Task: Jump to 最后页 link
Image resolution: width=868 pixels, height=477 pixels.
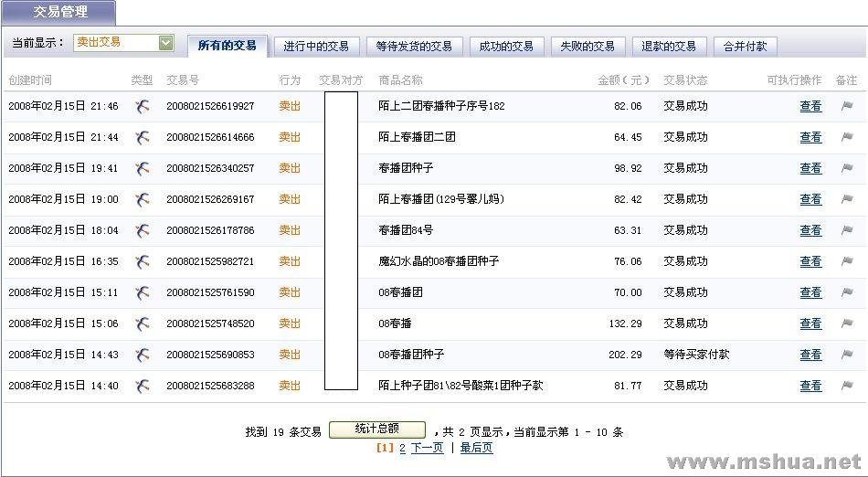Action: point(476,448)
